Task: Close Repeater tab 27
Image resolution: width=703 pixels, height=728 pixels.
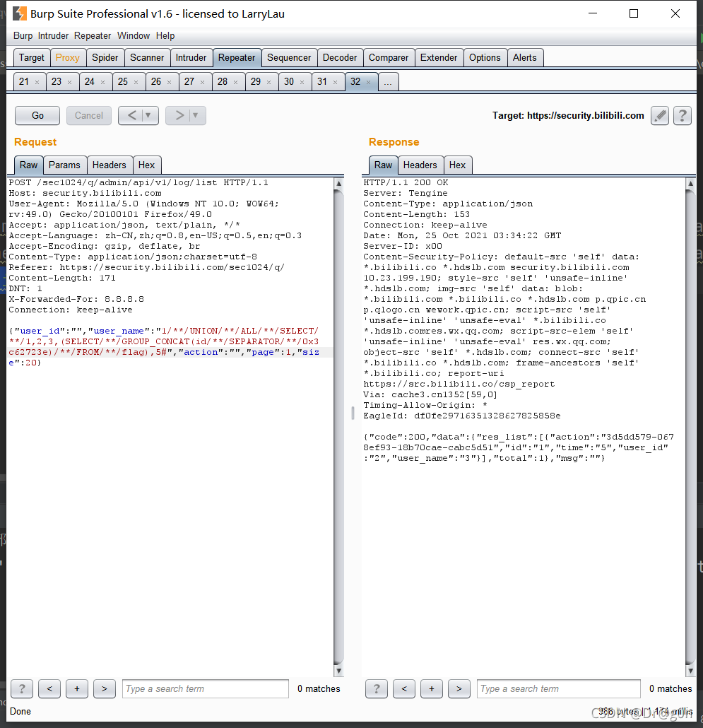Action: (202, 82)
